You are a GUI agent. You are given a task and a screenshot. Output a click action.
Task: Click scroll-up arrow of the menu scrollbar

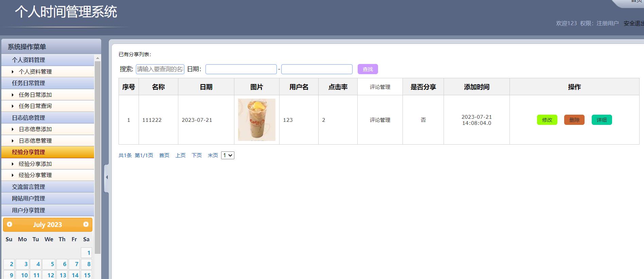click(98, 58)
